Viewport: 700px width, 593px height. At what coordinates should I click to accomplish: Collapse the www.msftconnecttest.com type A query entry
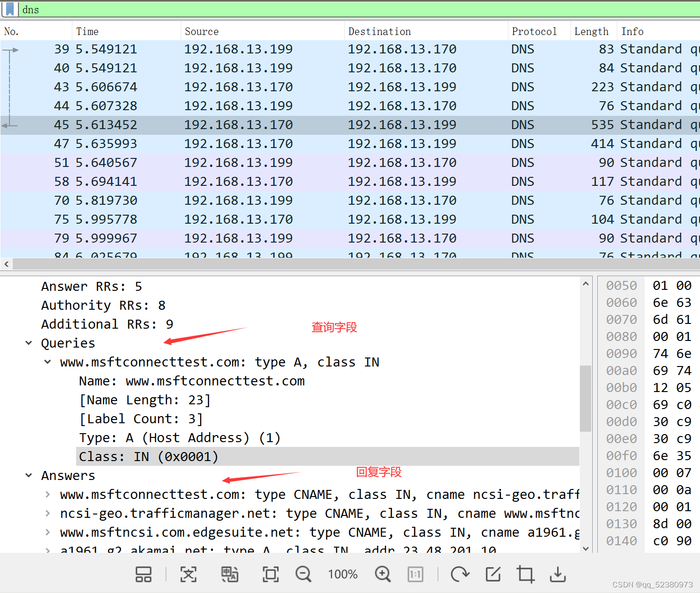coord(48,362)
